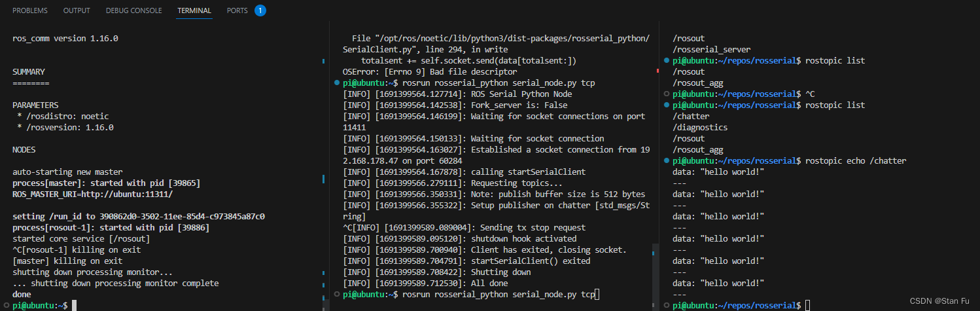Click hollow marker beside the ^C prompt
This screenshot has width=980, height=311.
pos(667,94)
